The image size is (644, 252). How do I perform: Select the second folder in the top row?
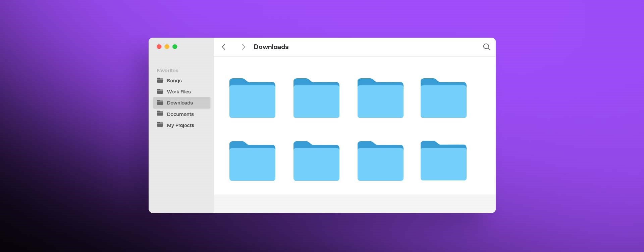pyautogui.click(x=316, y=98)
